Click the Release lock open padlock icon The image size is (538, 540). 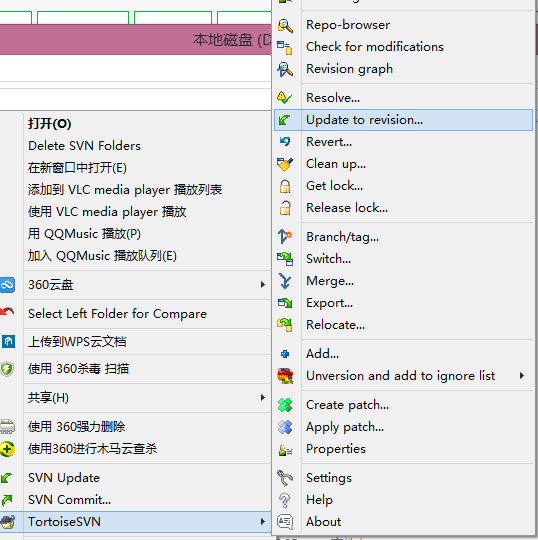coord(285,208)
